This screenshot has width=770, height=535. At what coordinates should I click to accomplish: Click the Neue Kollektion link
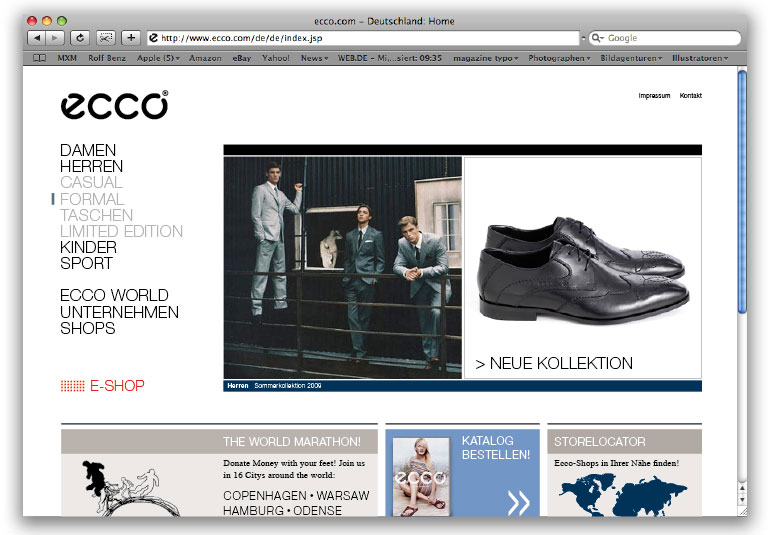coord(554,364)
